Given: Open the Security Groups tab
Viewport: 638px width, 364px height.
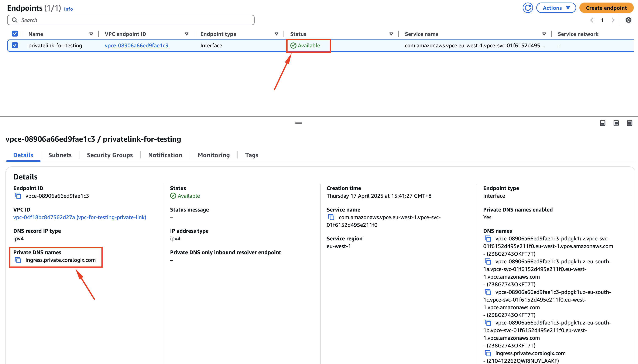Looking at the screenshot, I should pyautogui.click(x=110, y=155).
